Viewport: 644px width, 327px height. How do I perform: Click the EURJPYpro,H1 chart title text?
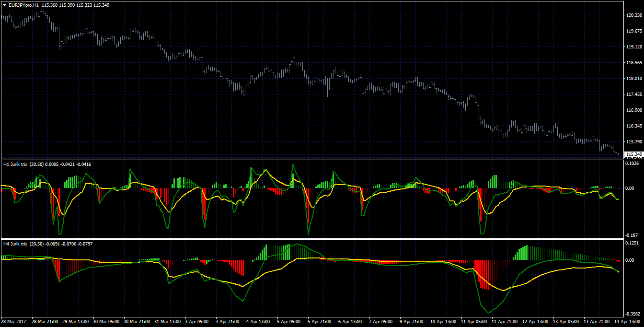(x=23, y=4)
